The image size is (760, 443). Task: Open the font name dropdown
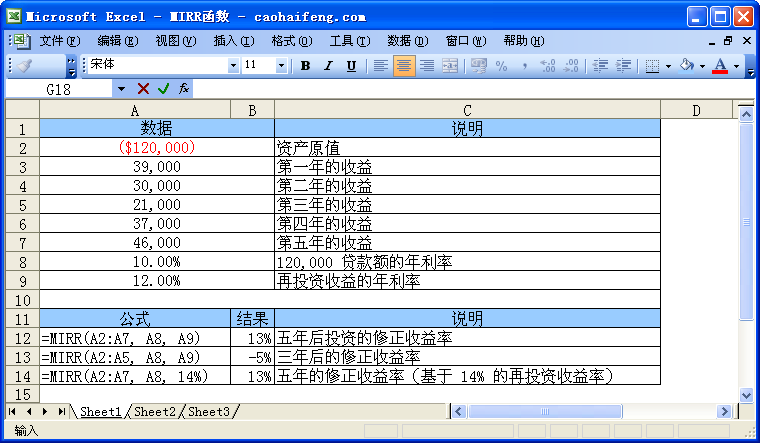click(x=234, y=66)
